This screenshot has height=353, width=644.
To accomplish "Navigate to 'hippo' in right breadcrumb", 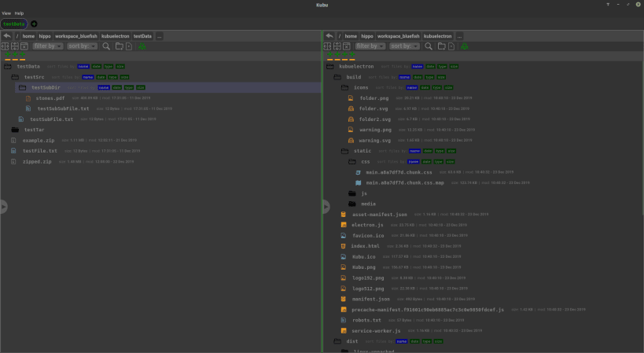I will [x=367, y=36].
